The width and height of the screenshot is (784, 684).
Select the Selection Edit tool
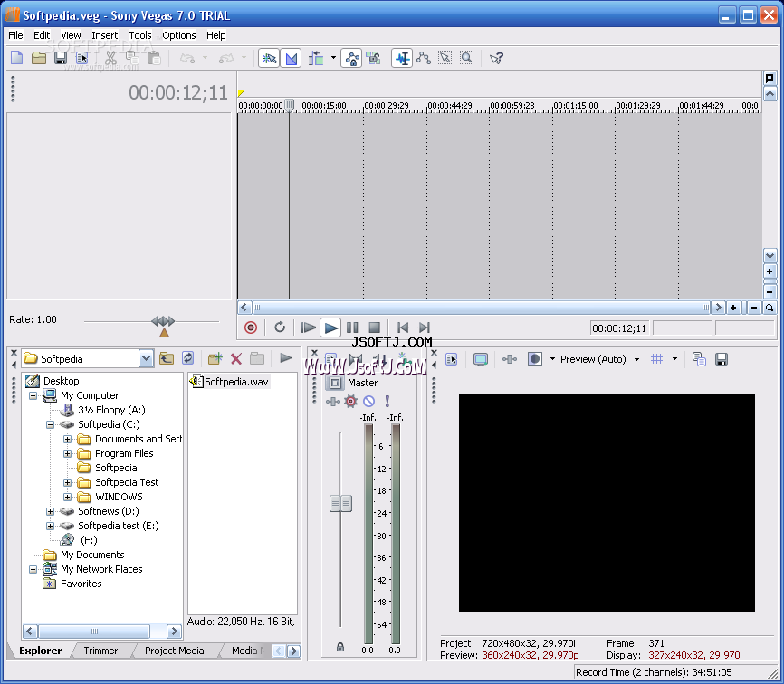[x=445, y=58]
